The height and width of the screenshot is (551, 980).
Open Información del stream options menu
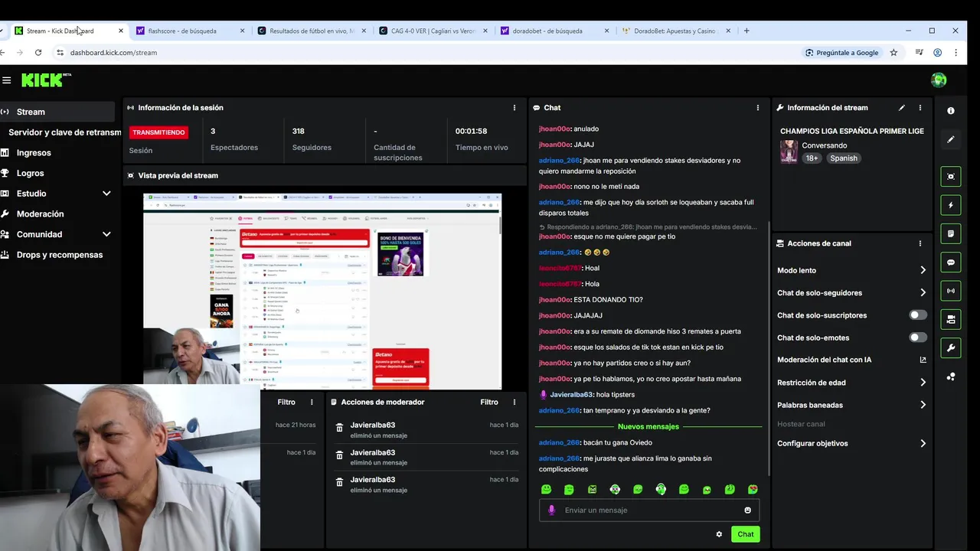pos(920,108)
